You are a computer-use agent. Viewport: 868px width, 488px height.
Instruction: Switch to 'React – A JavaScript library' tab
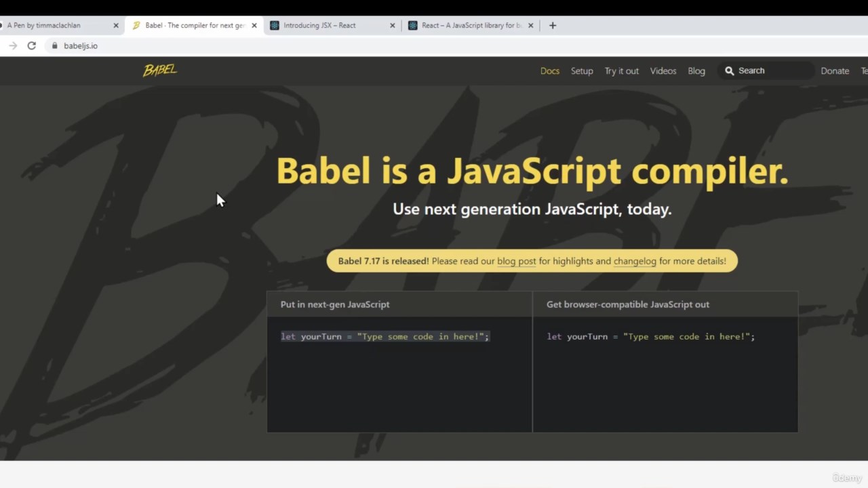471,25
